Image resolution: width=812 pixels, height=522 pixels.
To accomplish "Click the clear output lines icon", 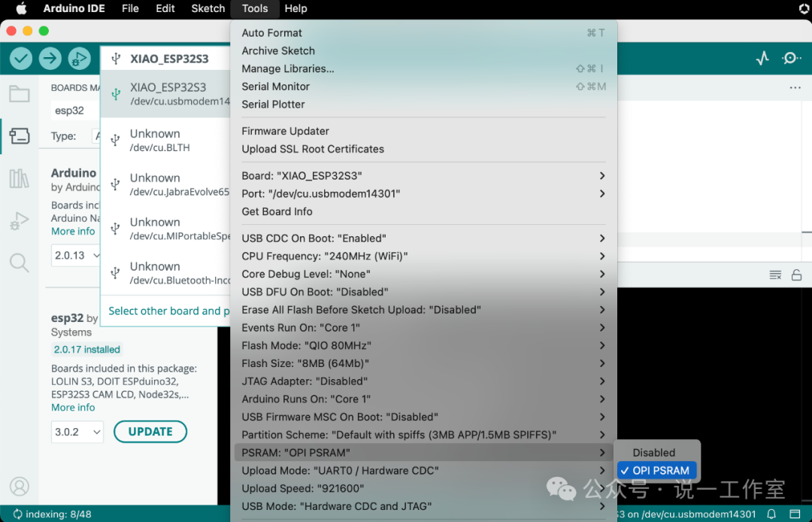I will tap(775, 275).
